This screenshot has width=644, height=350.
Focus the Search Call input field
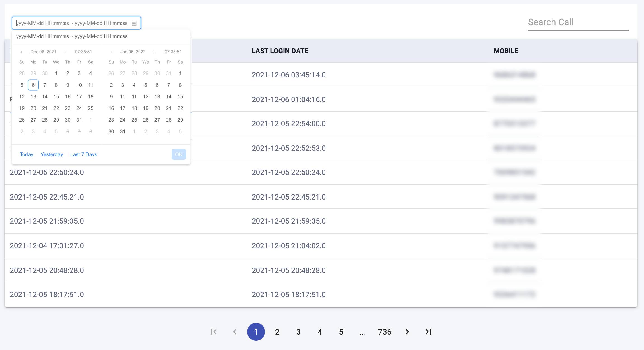(x=578, y=22)
